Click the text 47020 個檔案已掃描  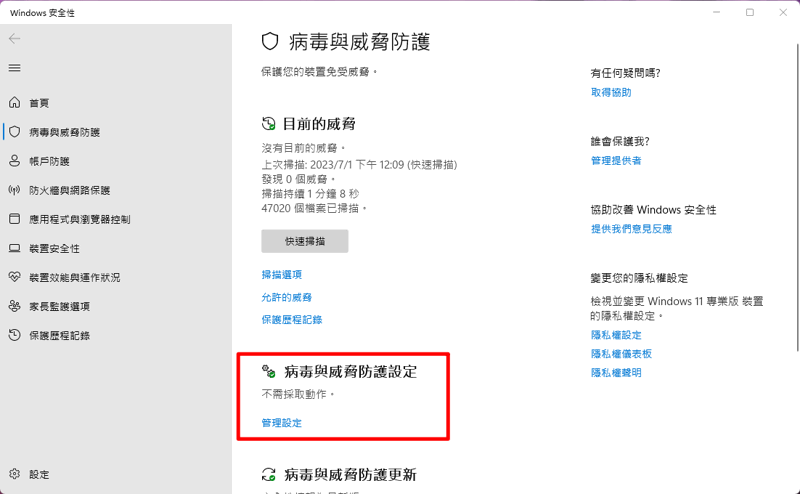(x=314, y=208)
